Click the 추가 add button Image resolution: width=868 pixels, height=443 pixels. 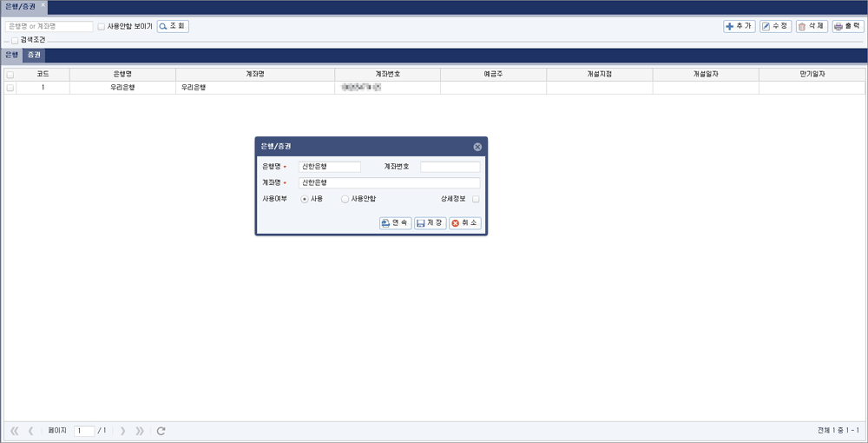(x=740, y=26)
